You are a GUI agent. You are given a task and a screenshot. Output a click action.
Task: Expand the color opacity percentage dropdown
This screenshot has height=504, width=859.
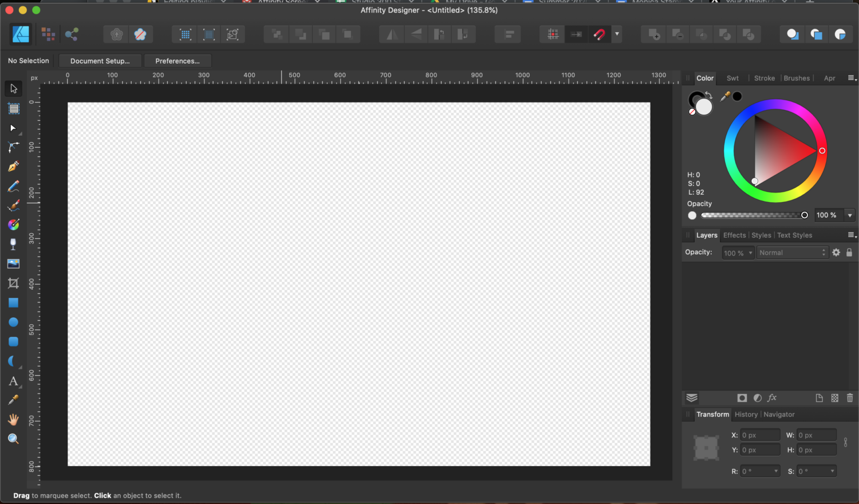tap(850, 215)
